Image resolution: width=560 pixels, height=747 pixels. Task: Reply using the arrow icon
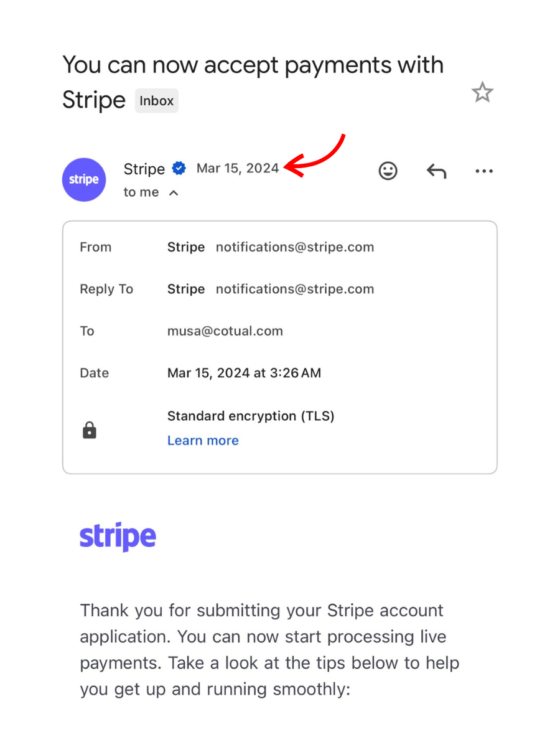click(x=436, y=171)
